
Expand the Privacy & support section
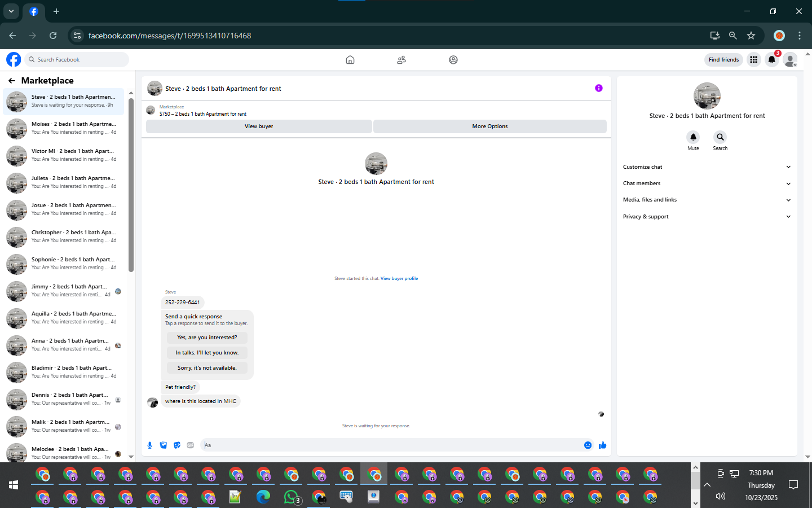tap(707, 217)
